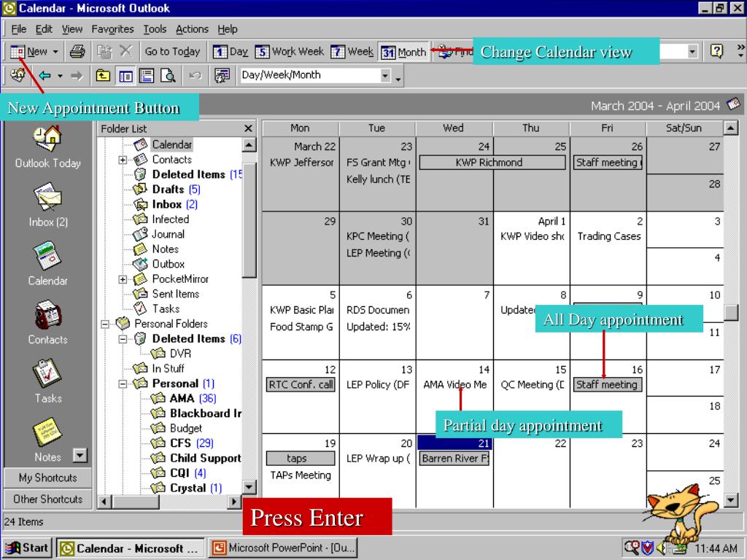Expand the Contacts folder tree node
The image size is (747, 560).
(x=123, y=160)
